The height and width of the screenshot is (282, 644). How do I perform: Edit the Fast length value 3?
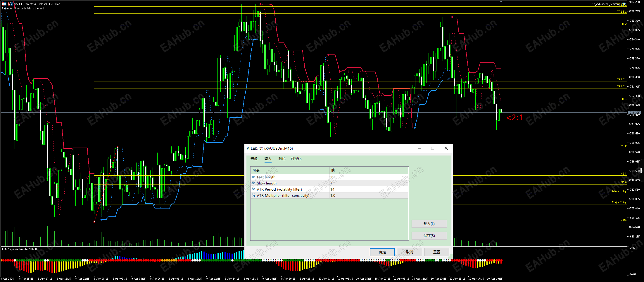tap(369, 177)
